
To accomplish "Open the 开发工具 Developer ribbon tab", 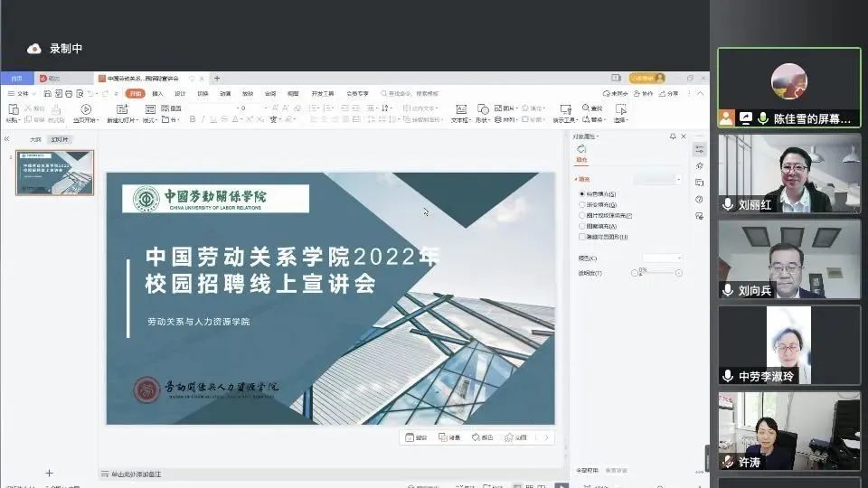I will coord(323,93).
